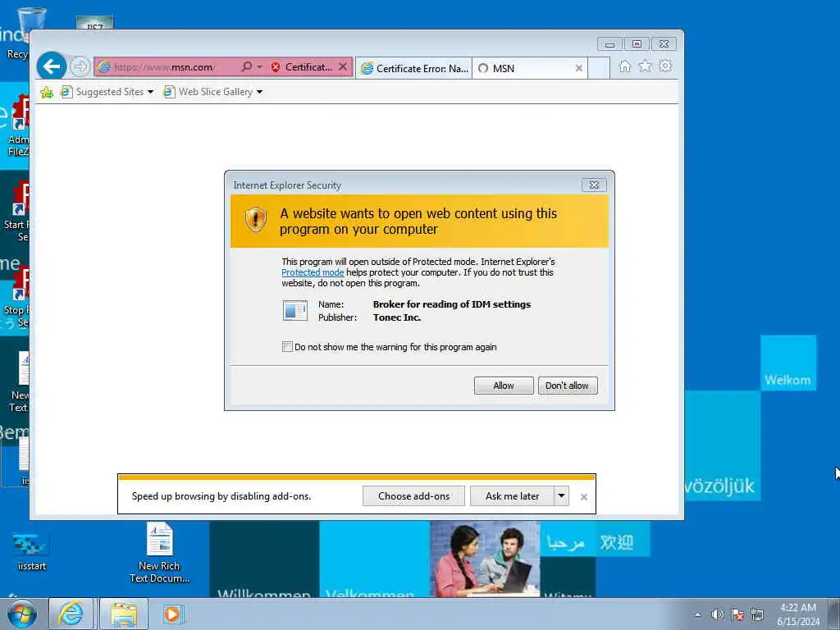Click the greyed Forward arrow button

tap(80, 67)
